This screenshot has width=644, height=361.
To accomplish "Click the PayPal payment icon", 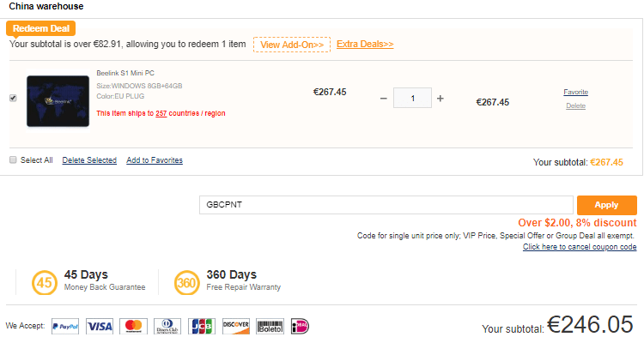I will (65, 326).
